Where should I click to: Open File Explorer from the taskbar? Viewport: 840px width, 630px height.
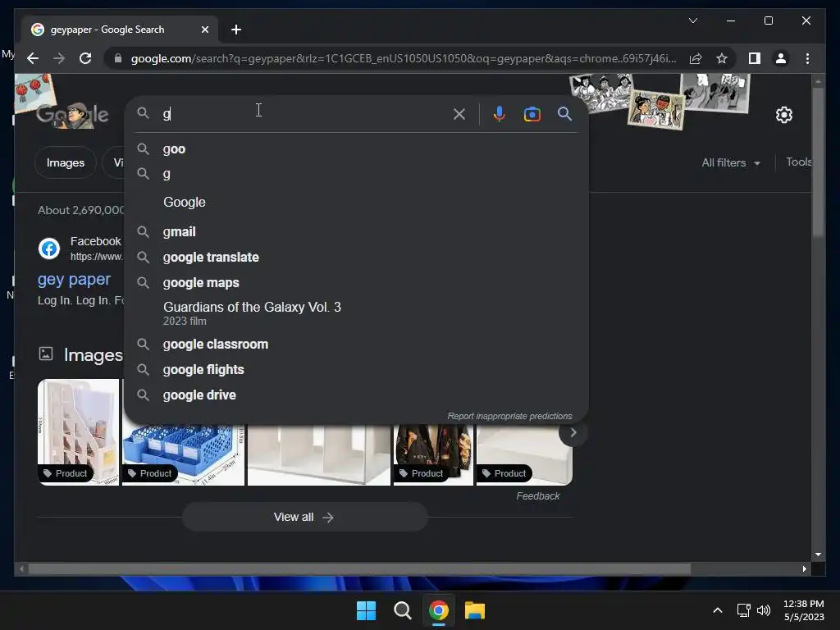click(x=475, y=610)
